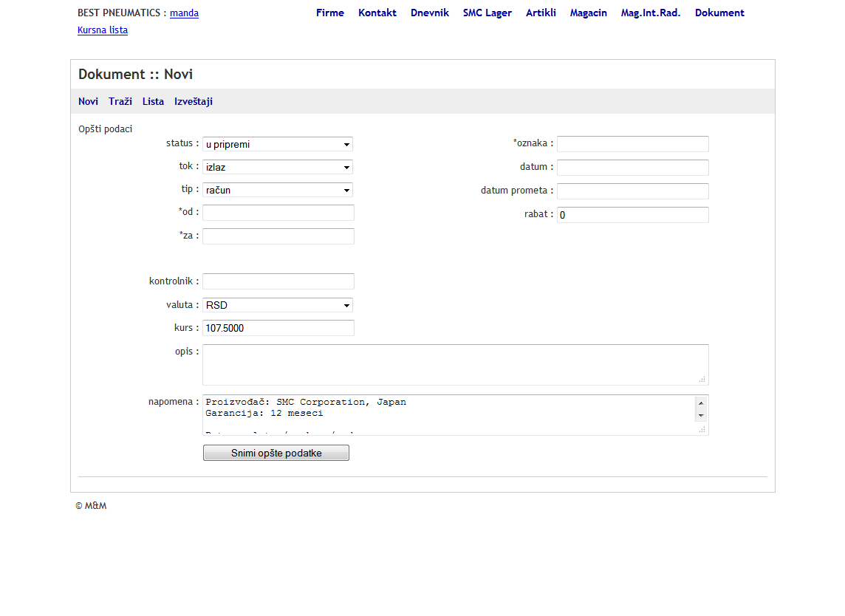The width and height of the screenshot is (845, 616).
Task: Navigate to Artikli
Action: pos(541,13)
